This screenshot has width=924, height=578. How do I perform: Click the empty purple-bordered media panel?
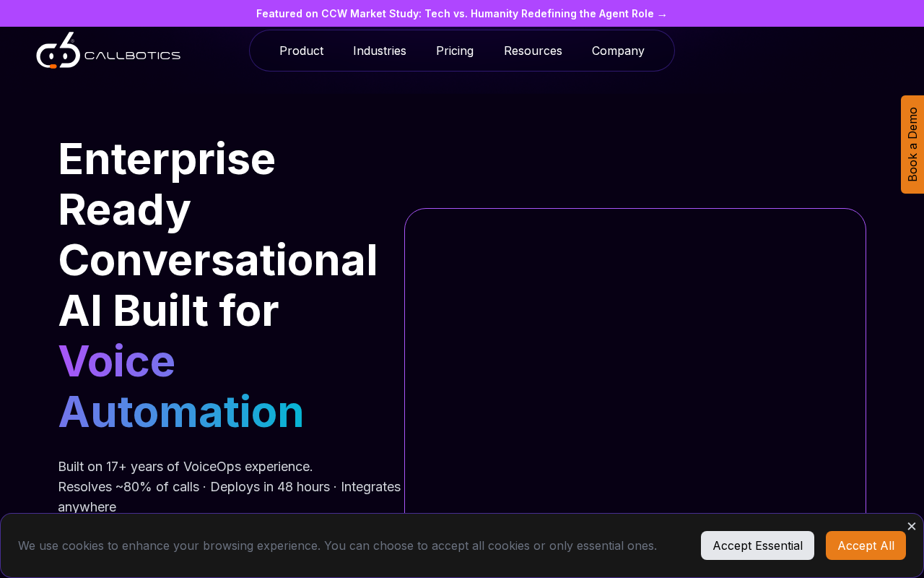pyautogui.click(x=635, y=361)
